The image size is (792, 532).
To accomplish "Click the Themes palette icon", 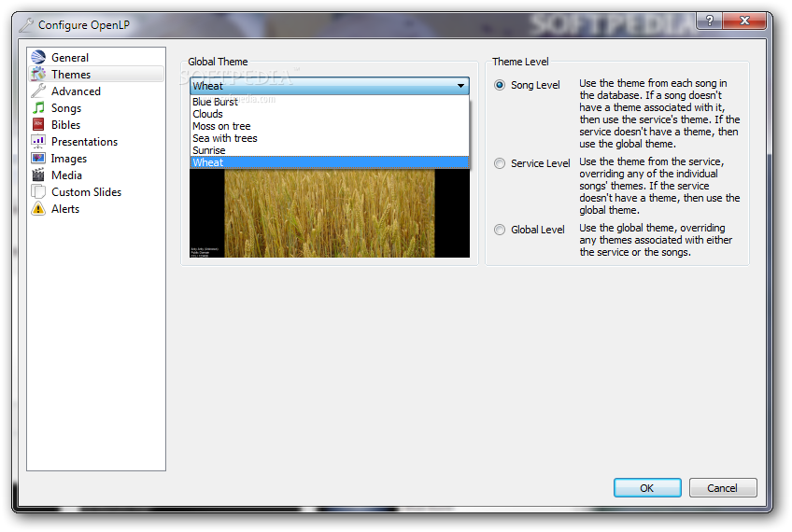I will pyautogui.click(x=38, y=74).
